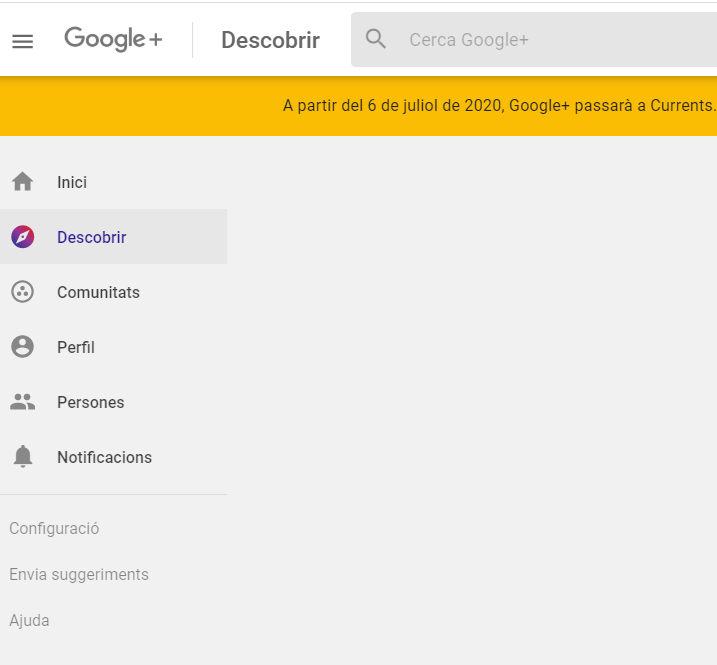Image resolution: width=717 pixels, height=665 pixels.
Task: Open the Notificacions page
Action: [113, 456]
